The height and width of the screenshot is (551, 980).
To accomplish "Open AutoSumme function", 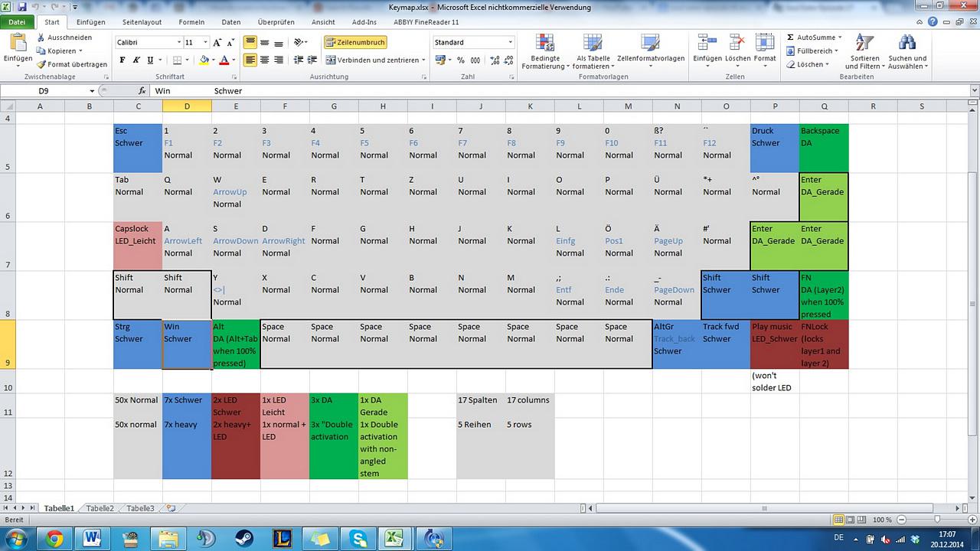I will point(814,37).
